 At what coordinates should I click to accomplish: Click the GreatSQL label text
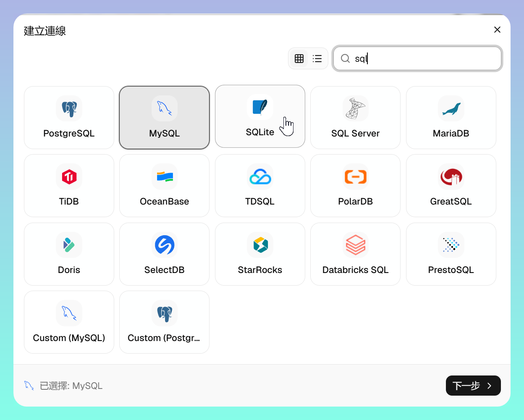point(451,202)
